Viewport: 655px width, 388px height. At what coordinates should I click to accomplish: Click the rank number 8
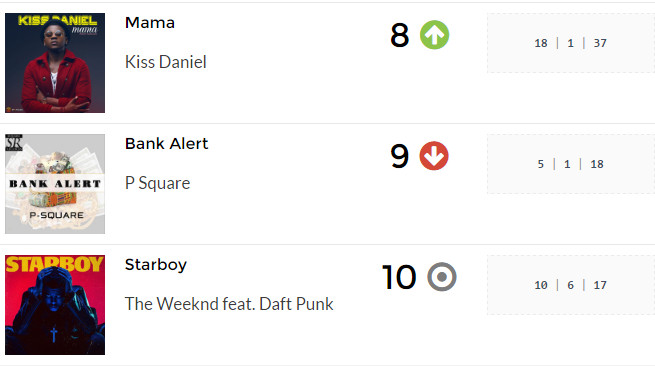click(399, 35)
